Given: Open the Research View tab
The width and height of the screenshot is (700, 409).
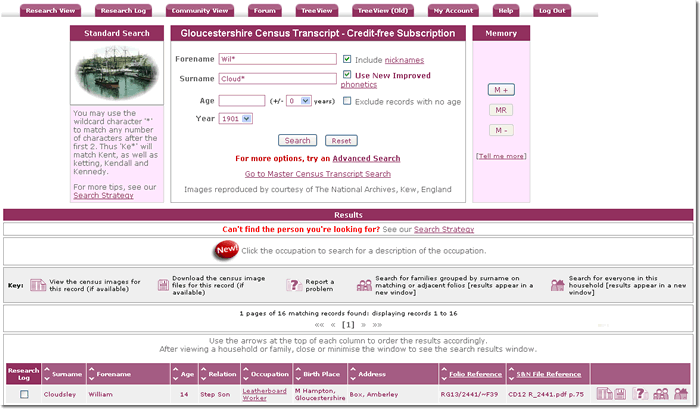Looking at the screenshot, I should click(x=50, y=11).
